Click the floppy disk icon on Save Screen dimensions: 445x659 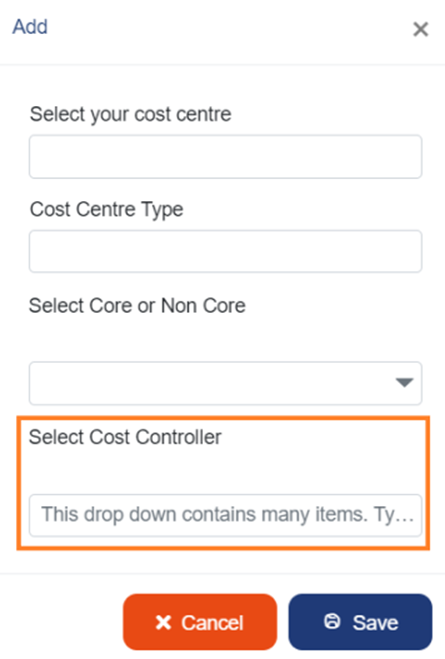(332, 621)
